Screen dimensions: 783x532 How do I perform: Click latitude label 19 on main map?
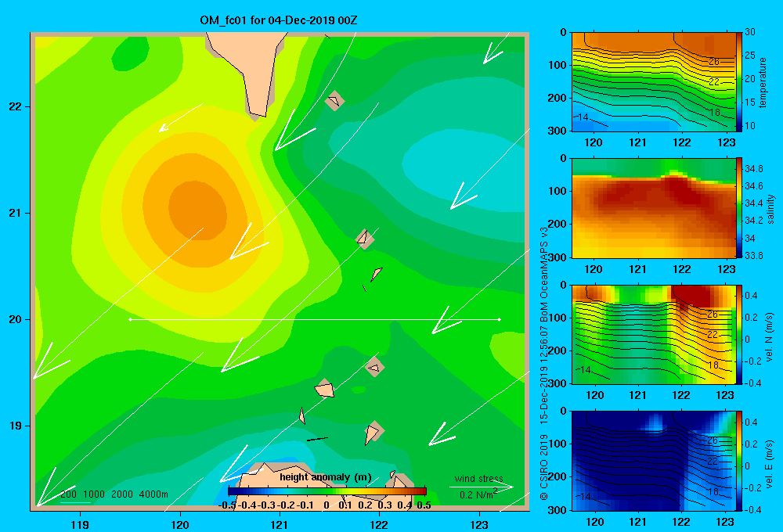tap(16, 426)
